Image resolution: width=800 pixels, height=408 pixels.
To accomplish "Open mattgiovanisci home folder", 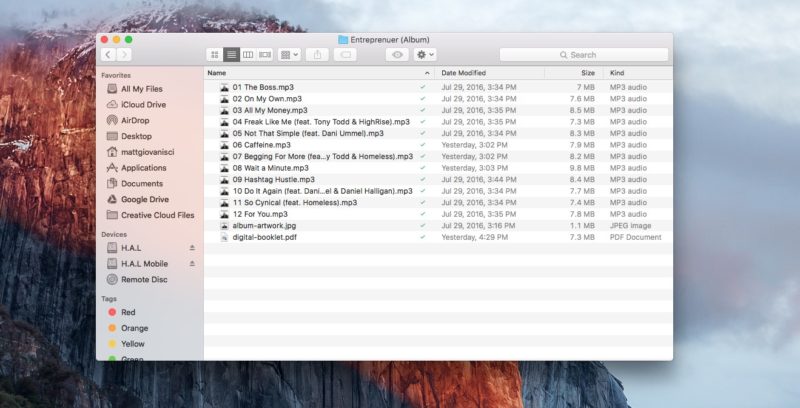I will coord(150,152).
